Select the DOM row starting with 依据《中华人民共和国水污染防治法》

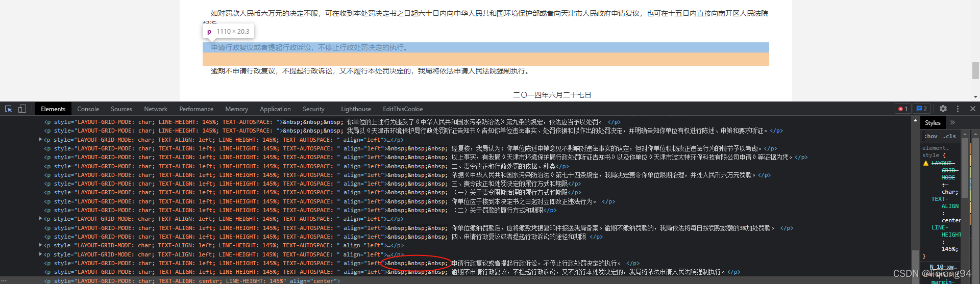click(x=455, y=175)
